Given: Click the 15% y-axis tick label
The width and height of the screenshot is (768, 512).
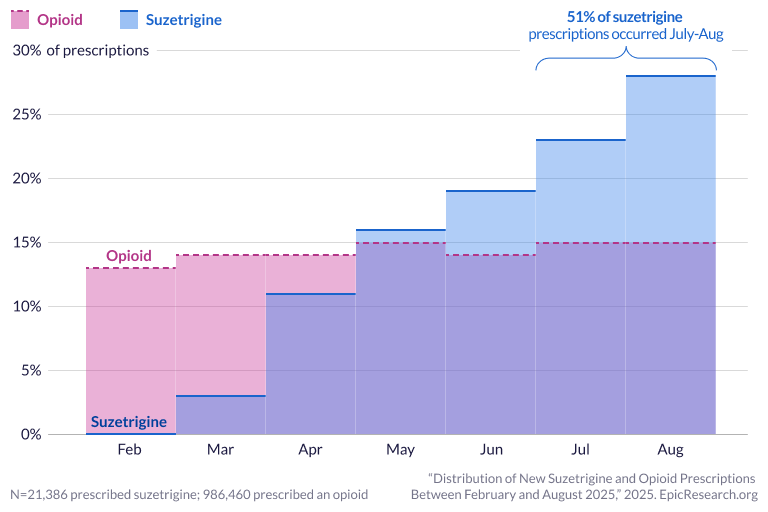Looking at the screenshot, I should click(x=26, y=243).
